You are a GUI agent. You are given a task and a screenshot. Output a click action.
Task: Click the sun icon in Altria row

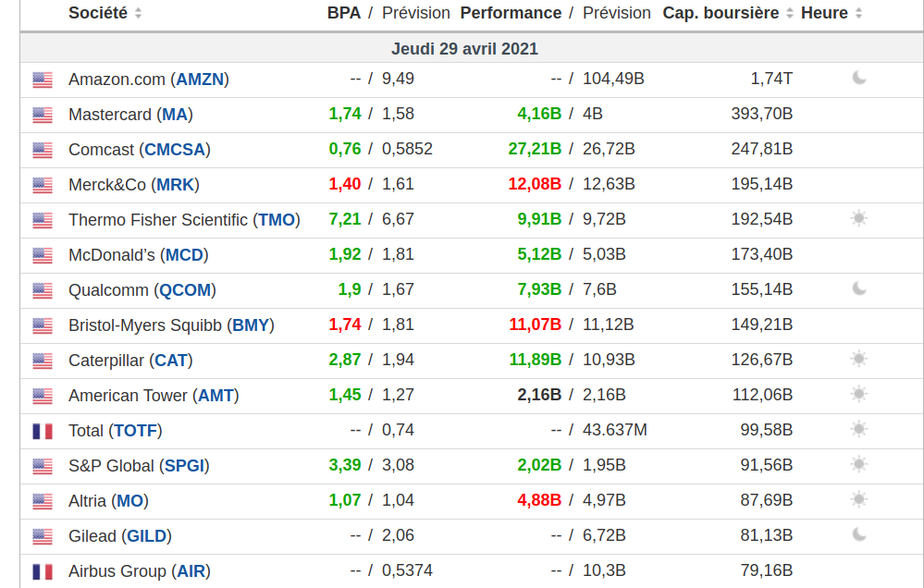[859, 500]
